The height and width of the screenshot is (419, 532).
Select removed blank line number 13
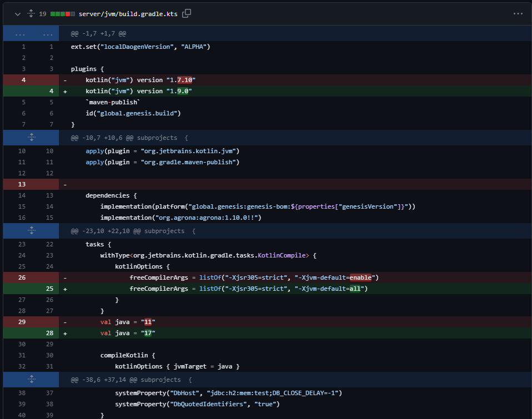click(x=23, y=184)
